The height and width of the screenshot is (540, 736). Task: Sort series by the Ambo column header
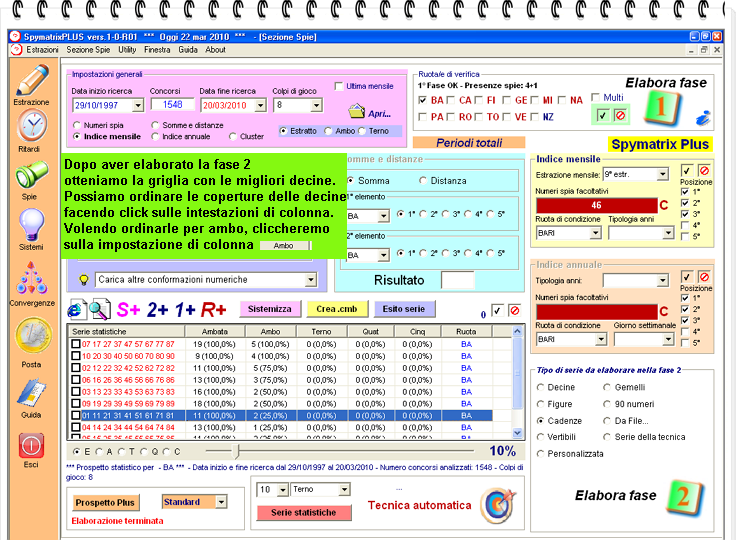(270, 332)
